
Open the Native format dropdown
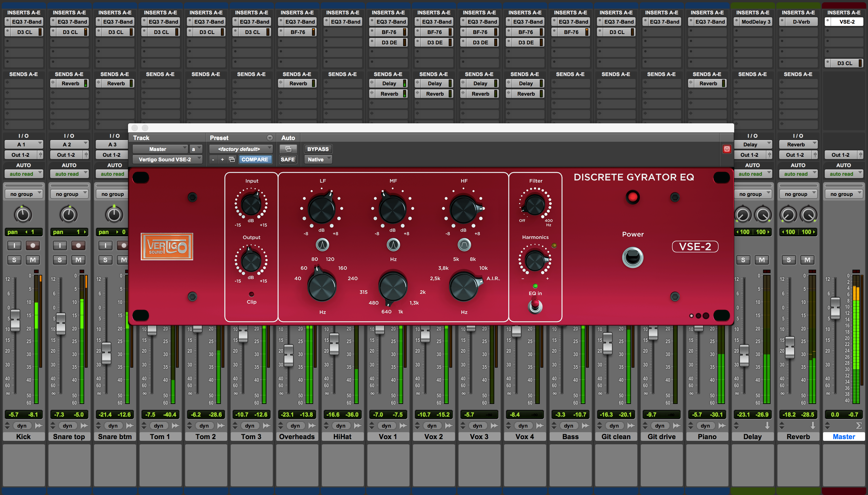point(318,159)
